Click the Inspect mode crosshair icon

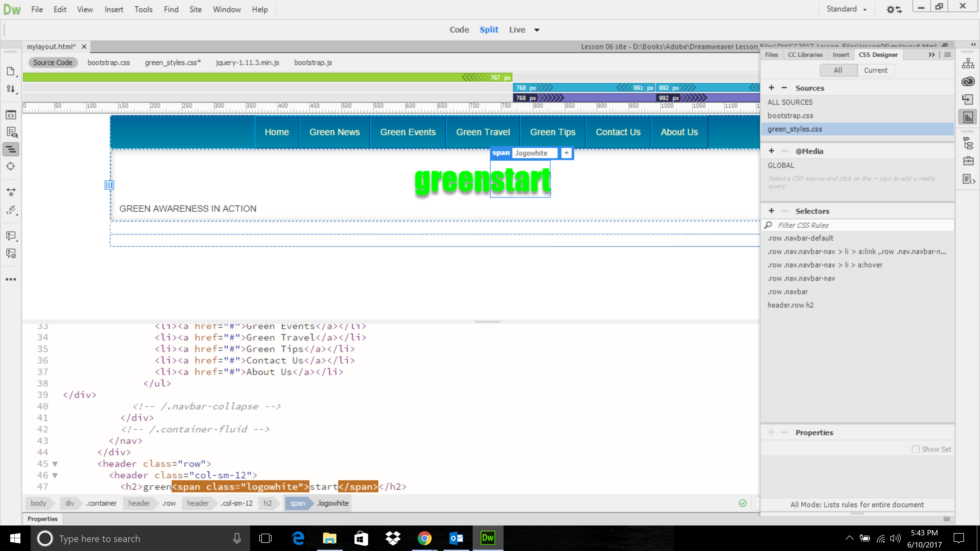pyautogui.click(x=11, y=166)
